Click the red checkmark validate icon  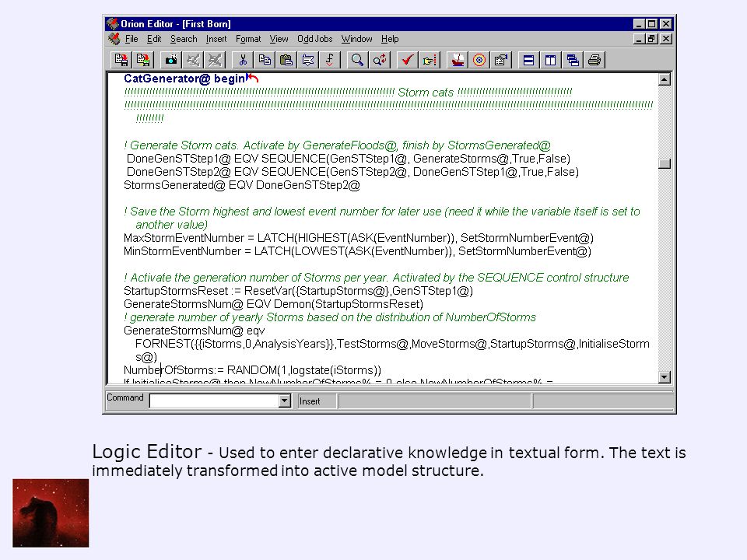407,60
